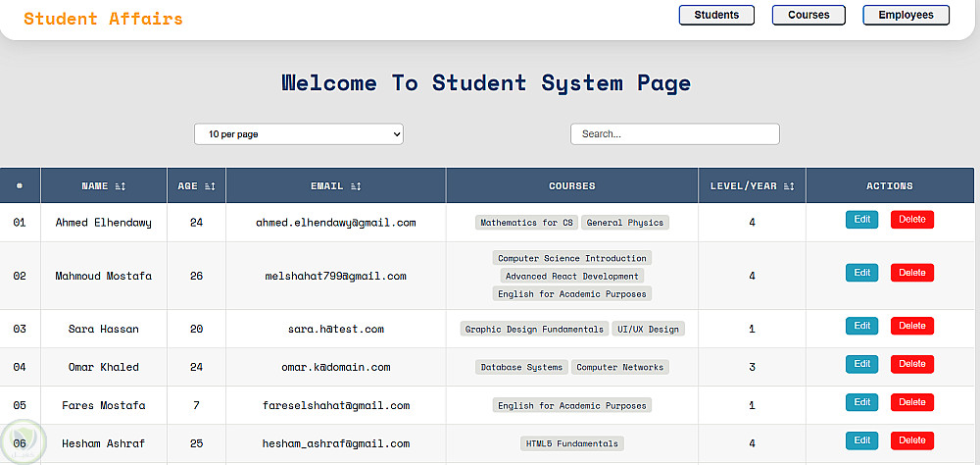Image resolution: width=980 pixels, height=465 pixels.
Task: Click Mahmoud Mostafa's 'English for Academic Purposes' tag
Action: point(572,294)
